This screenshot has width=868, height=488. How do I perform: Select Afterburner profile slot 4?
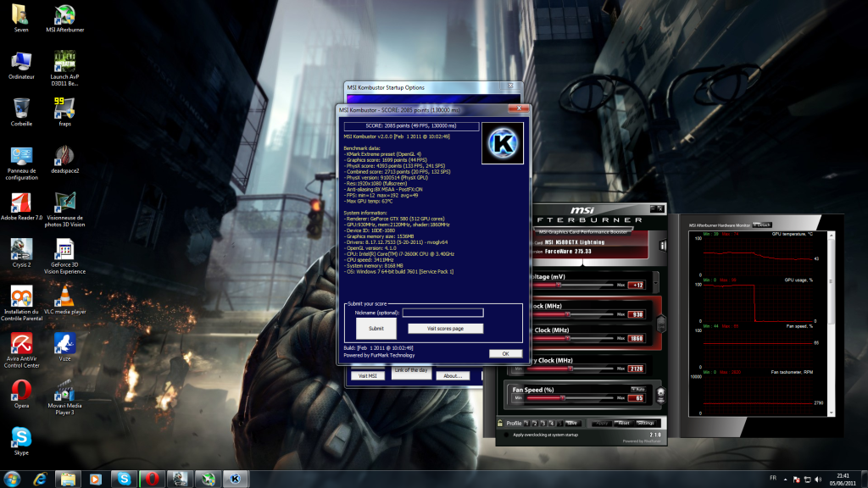click(x=551, y=424)
